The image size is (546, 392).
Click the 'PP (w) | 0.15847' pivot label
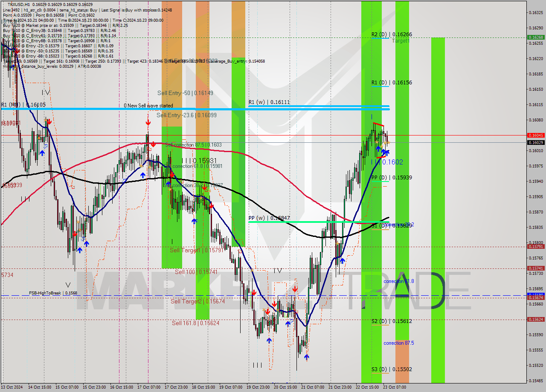pyautogui.click(x=269, y=218)
